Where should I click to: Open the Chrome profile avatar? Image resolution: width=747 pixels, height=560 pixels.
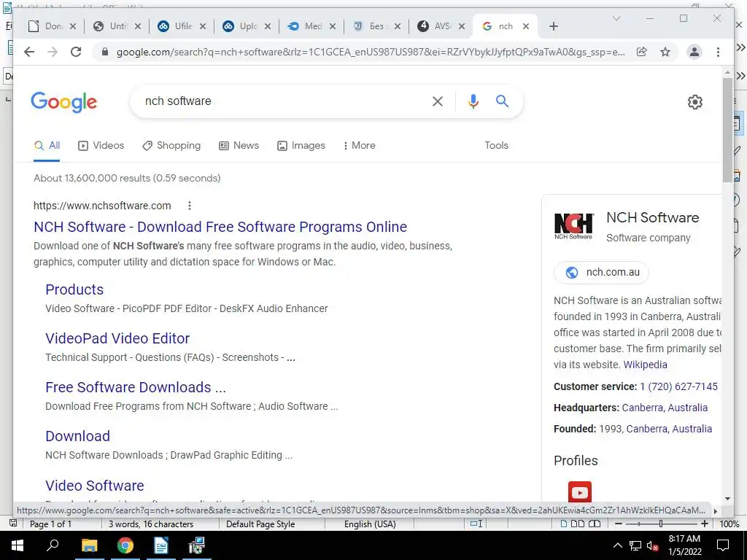[694, 52]
